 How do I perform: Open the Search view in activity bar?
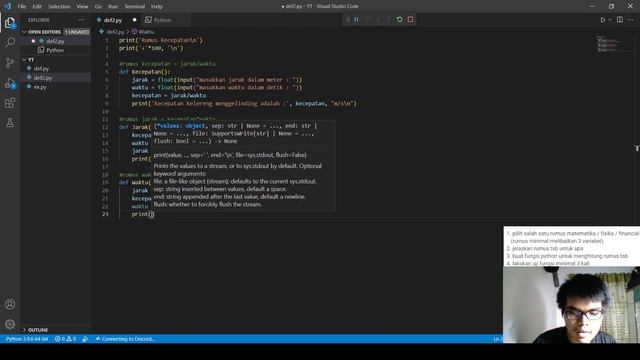coord(10,42)
